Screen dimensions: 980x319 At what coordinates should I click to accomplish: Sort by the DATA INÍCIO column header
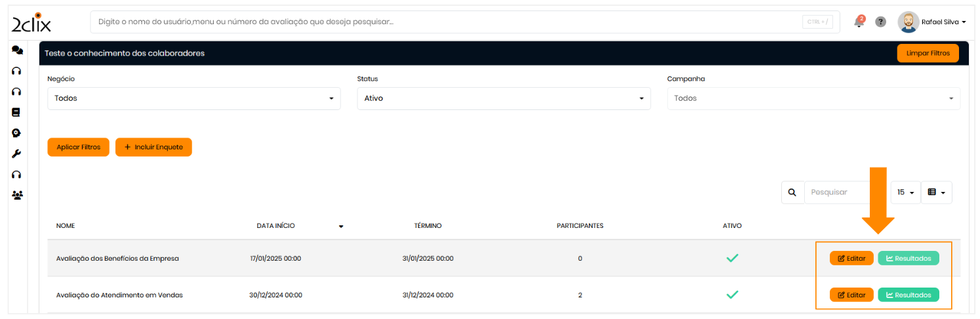(x=276, y=226)
